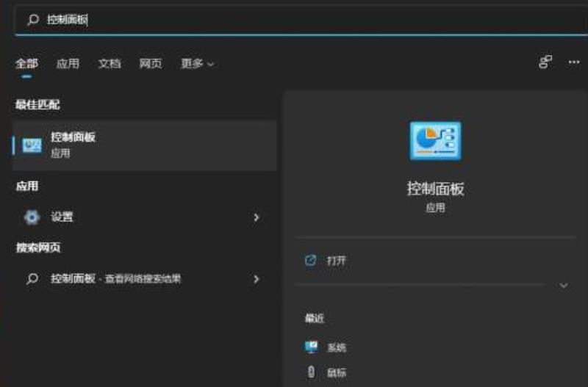The image size is (588, 387).
Task: Open the three-dot more options menu
Action: (x=574, y=62)
